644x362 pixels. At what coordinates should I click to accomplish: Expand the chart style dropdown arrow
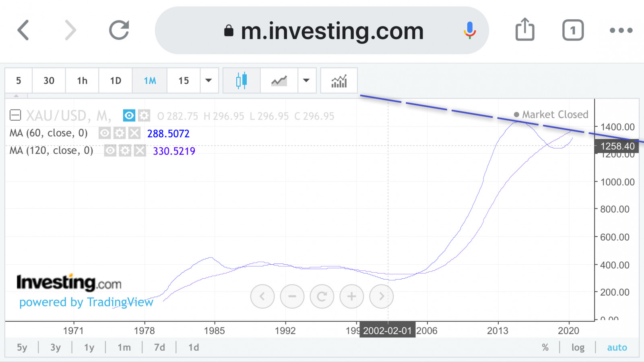point(307,80)
